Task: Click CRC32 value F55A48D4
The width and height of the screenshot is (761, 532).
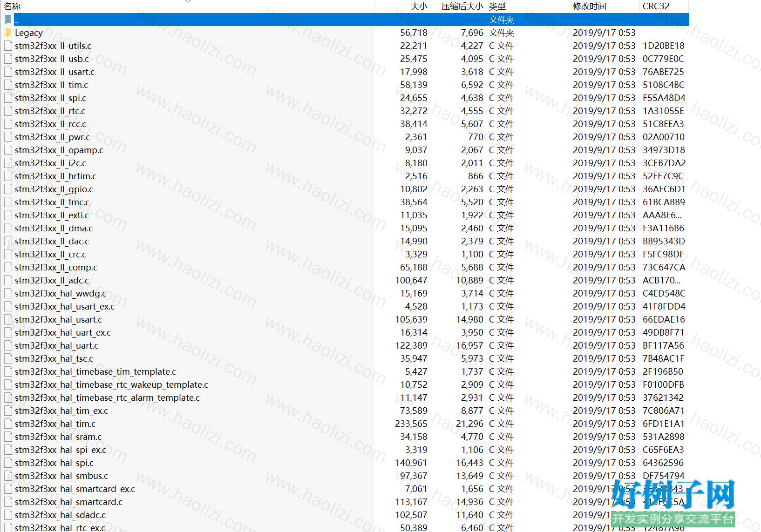Action: click(664, 98)
